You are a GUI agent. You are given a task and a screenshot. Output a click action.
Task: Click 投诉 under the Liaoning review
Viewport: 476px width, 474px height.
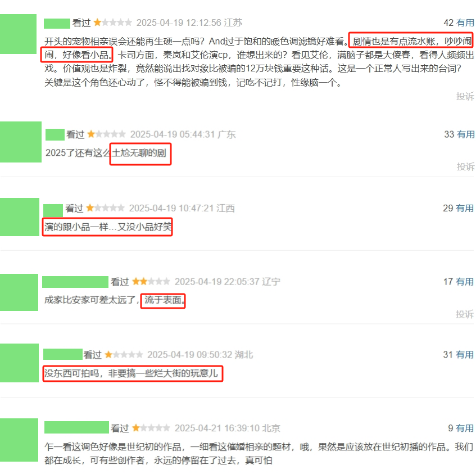(465, 314)
